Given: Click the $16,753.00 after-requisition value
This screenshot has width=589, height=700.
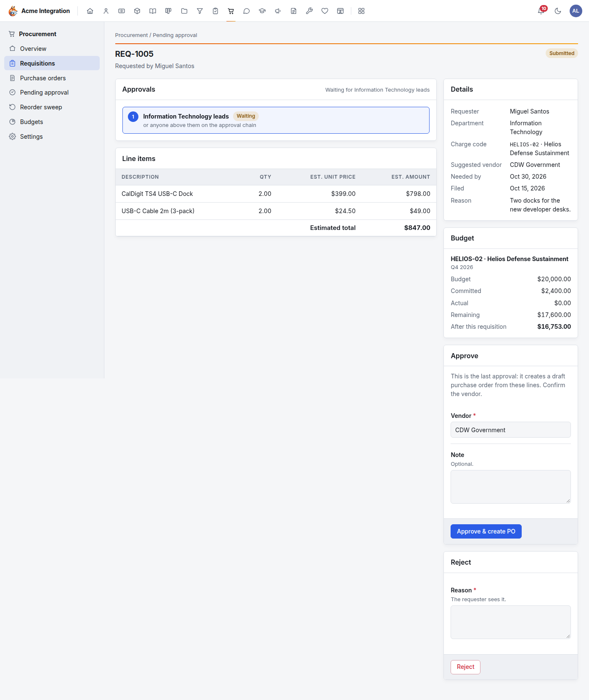Looking at the screenshot, I should click(x=554, y=327).
